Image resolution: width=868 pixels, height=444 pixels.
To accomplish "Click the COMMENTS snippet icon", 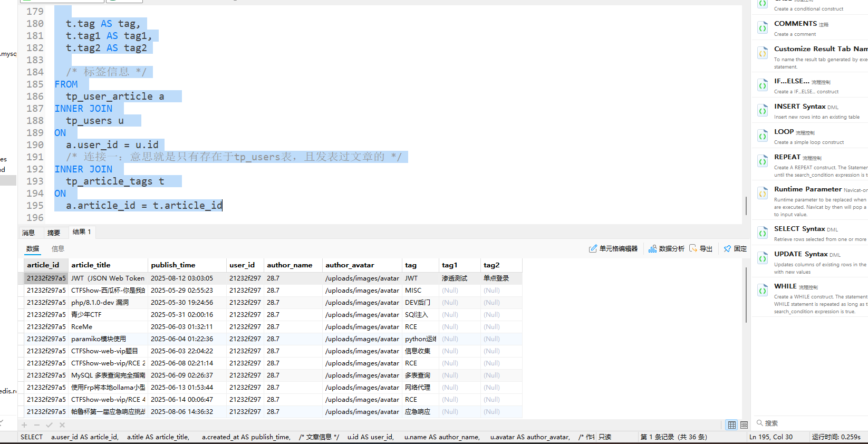I will (x=763, y=28).
